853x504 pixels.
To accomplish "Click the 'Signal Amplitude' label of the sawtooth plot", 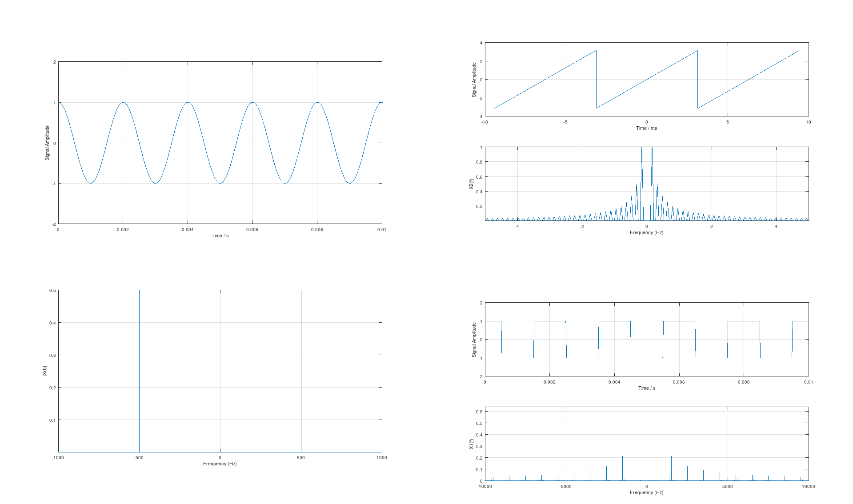I will (x=474, y=80).
